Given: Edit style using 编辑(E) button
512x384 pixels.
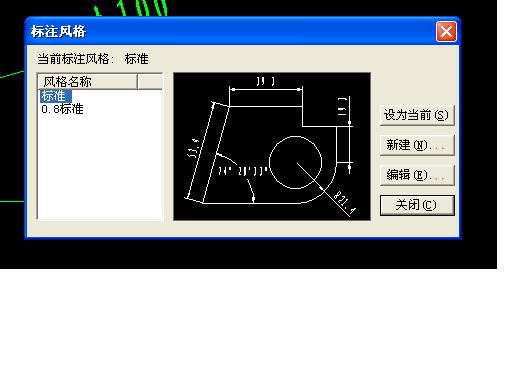Looking at the screenshot, I should pyautogui.click(x=417, y=175).
